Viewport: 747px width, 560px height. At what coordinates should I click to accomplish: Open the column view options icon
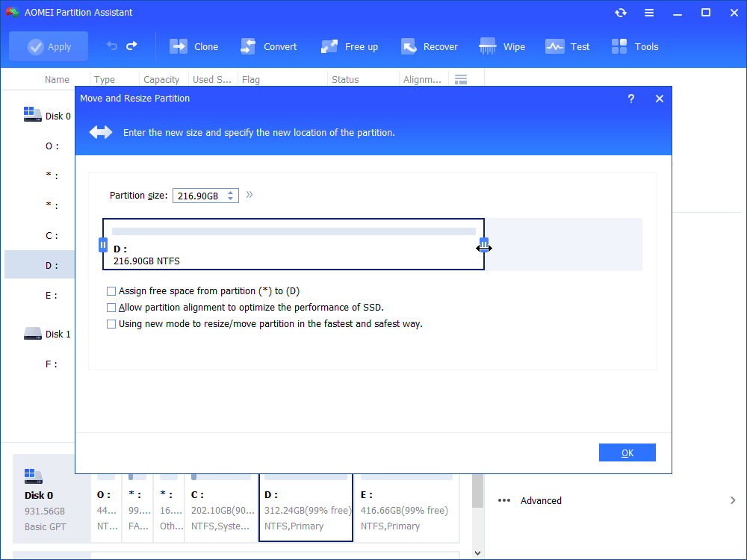pos(461,80)
